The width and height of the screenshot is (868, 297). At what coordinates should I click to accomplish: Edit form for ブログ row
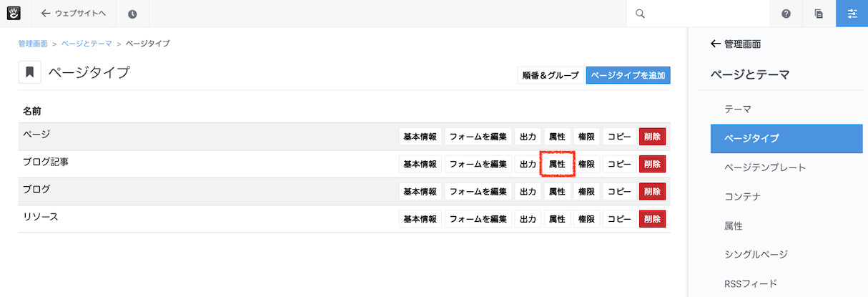point(478,191)
